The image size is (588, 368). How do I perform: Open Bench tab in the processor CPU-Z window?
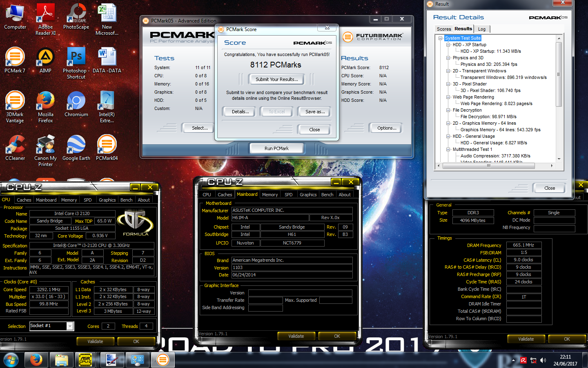(x=126, y=200)
